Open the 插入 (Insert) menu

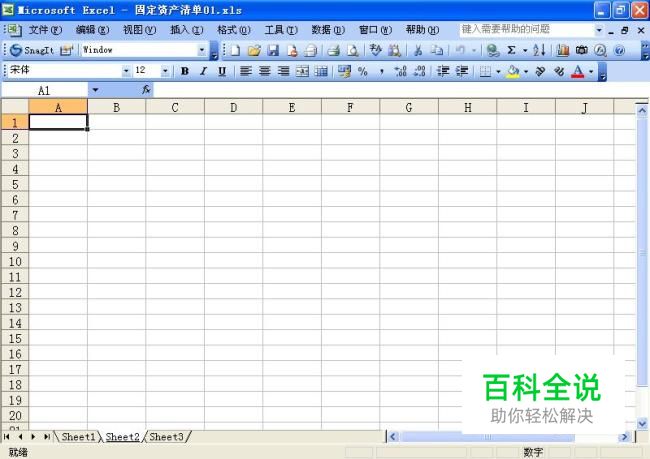click(187, 29)
